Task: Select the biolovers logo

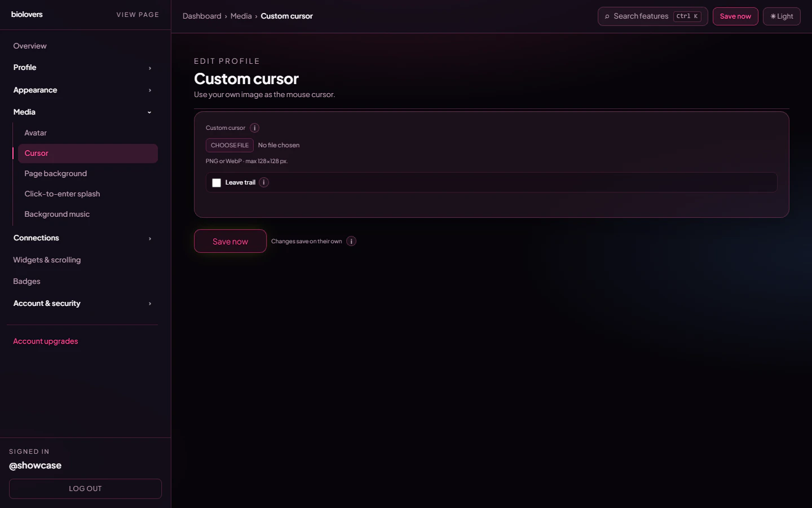Action: click(27, 14)
